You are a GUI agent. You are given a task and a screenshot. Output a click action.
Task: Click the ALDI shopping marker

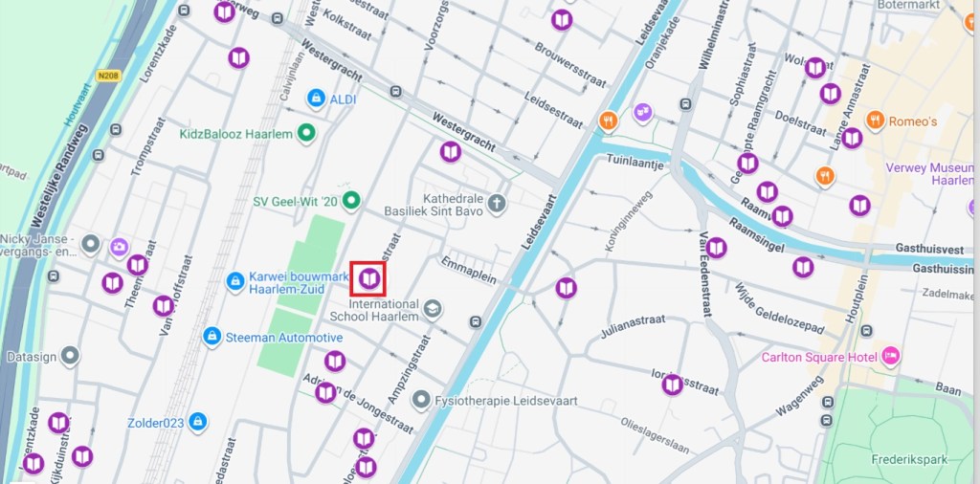(316, 99)
